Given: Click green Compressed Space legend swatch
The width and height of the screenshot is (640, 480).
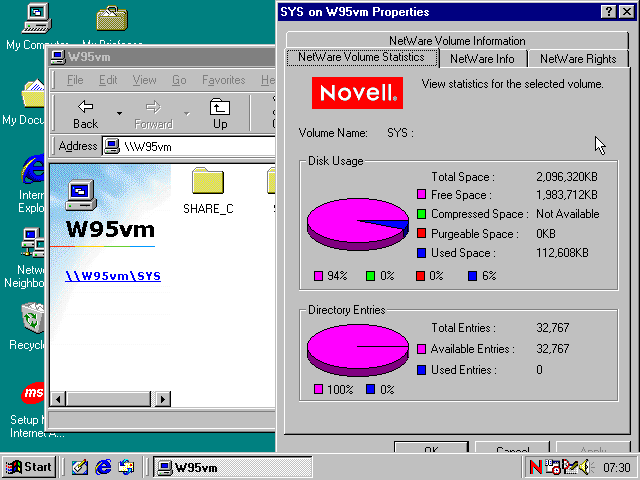Looking at the screenshot, I should tap(421, 213).
